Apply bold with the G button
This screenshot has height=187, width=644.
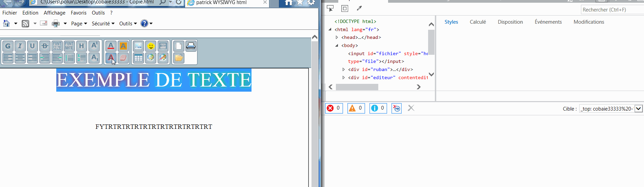[8, 46]
